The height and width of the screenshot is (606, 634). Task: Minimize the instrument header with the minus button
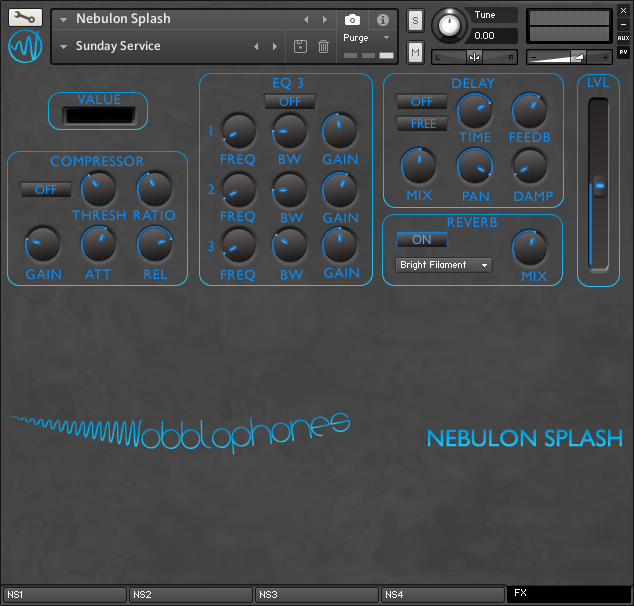(623, 24)
